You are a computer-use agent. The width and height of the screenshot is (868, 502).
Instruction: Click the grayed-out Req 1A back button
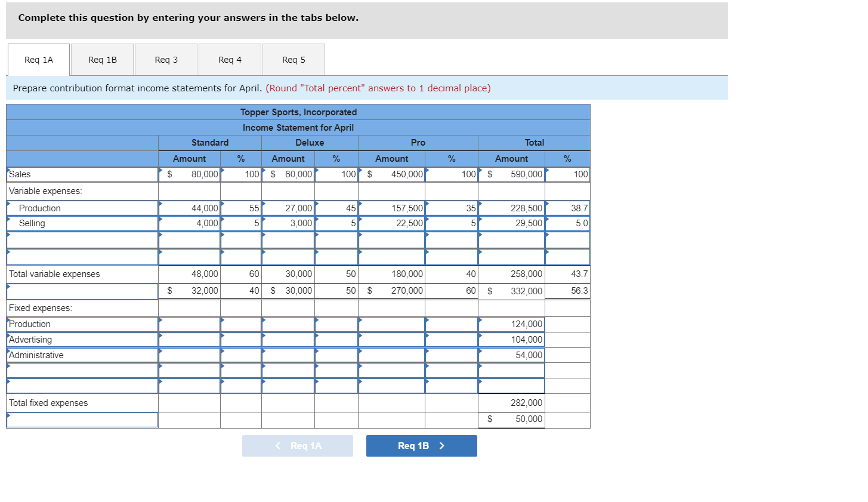point(297,445)
